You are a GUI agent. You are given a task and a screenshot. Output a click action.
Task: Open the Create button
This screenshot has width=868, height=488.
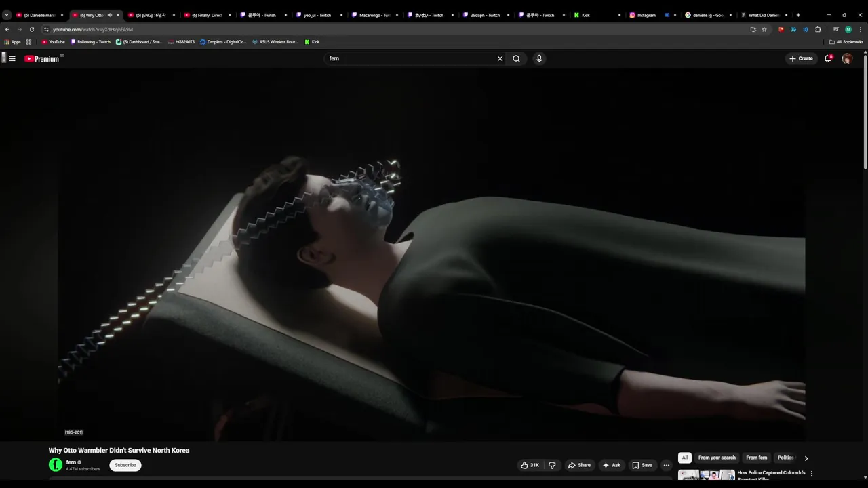[801, 59]
